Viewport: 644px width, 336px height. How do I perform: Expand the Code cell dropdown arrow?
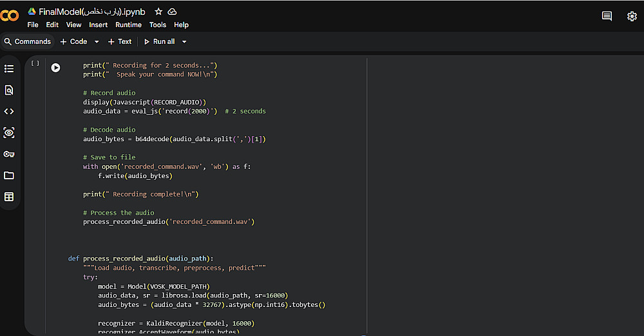click(97, 41)
